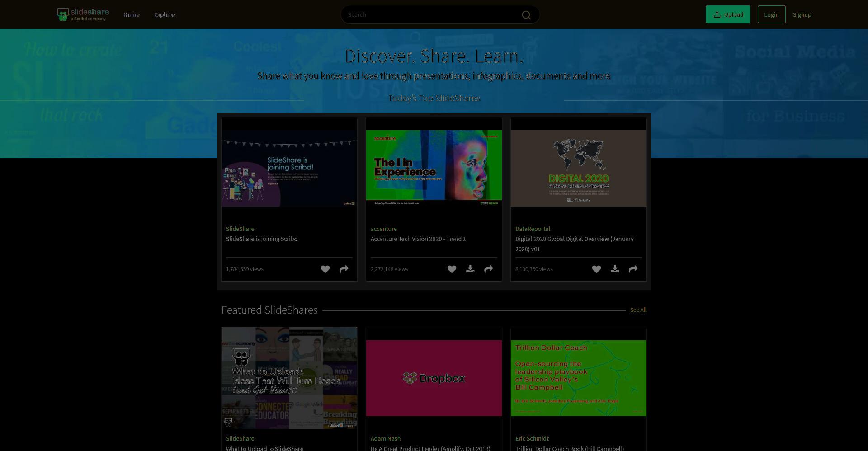Click the '2,272,148 views' text
The width and height of the screenshot is (868, 451).
click(389, 269)
